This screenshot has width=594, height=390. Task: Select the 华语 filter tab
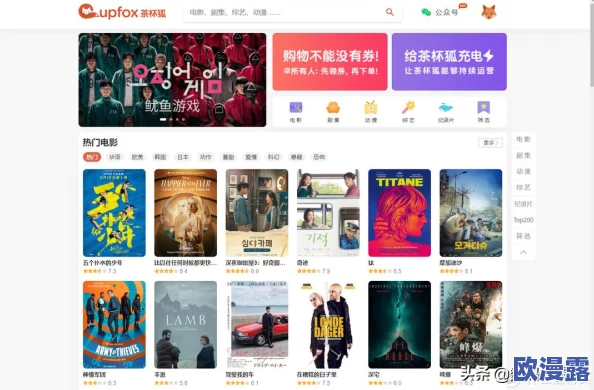tap(114, 157)
